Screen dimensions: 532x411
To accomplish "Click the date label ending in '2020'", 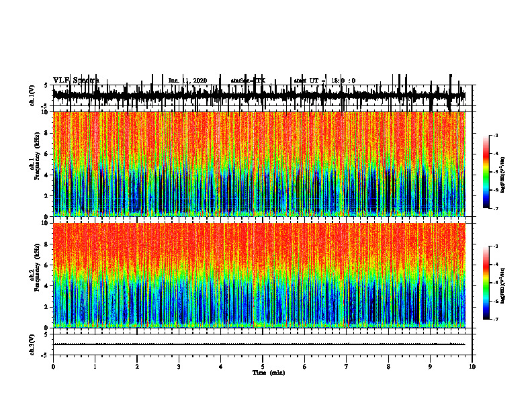I will tap(187, 81).
